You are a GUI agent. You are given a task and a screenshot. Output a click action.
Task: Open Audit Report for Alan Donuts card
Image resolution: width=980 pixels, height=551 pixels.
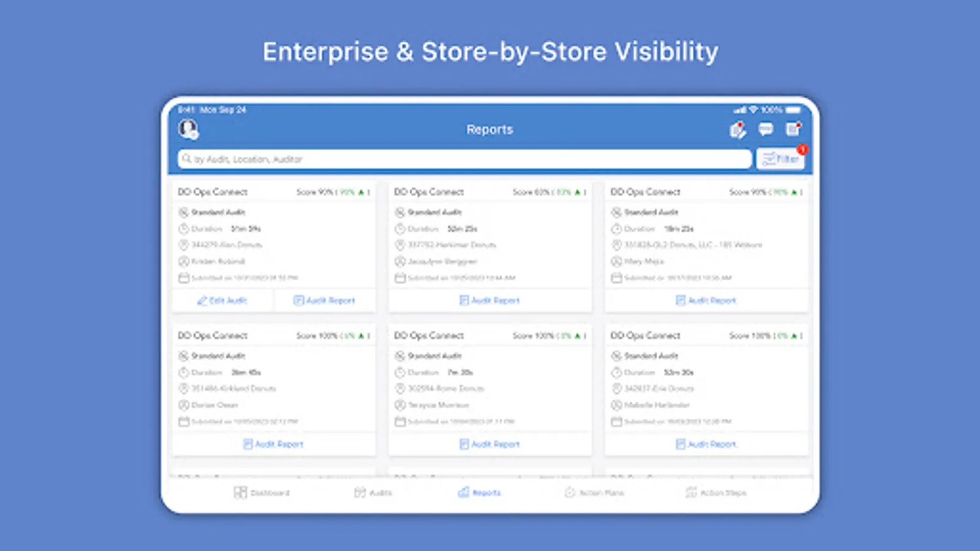(x=325, y=301)
